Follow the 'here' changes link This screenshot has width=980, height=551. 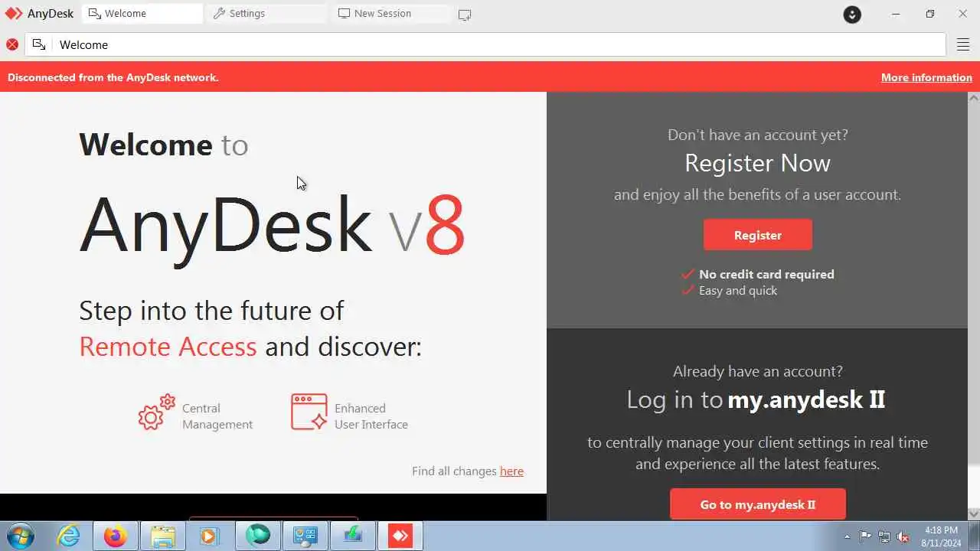511,471
